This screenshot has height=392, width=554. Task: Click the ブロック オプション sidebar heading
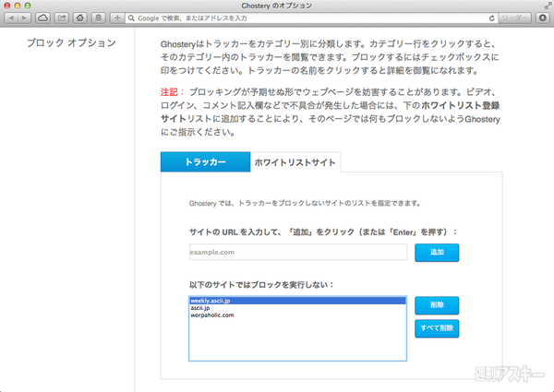pos(71,42)
